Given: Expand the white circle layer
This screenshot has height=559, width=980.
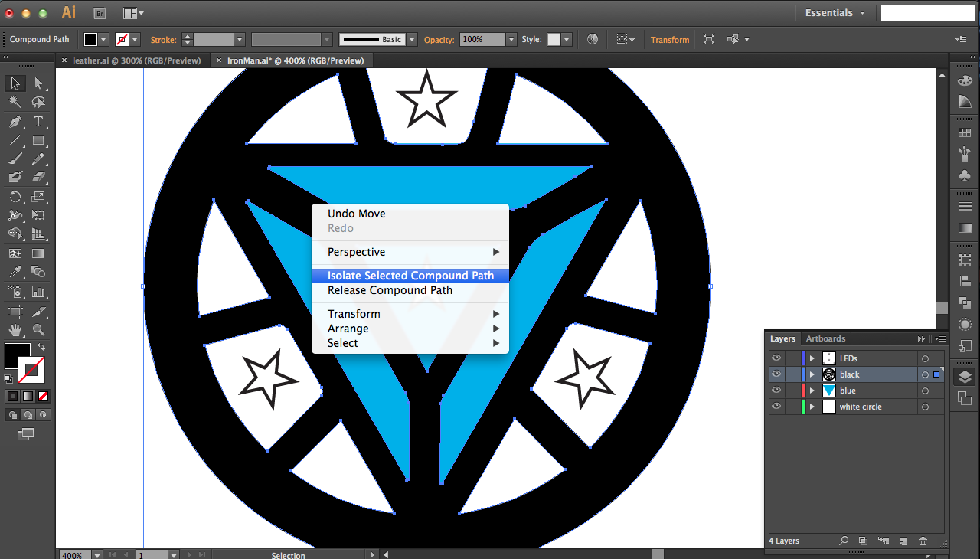Looking at the screenshot, I should pyautogui.click(x=812, y=407).
